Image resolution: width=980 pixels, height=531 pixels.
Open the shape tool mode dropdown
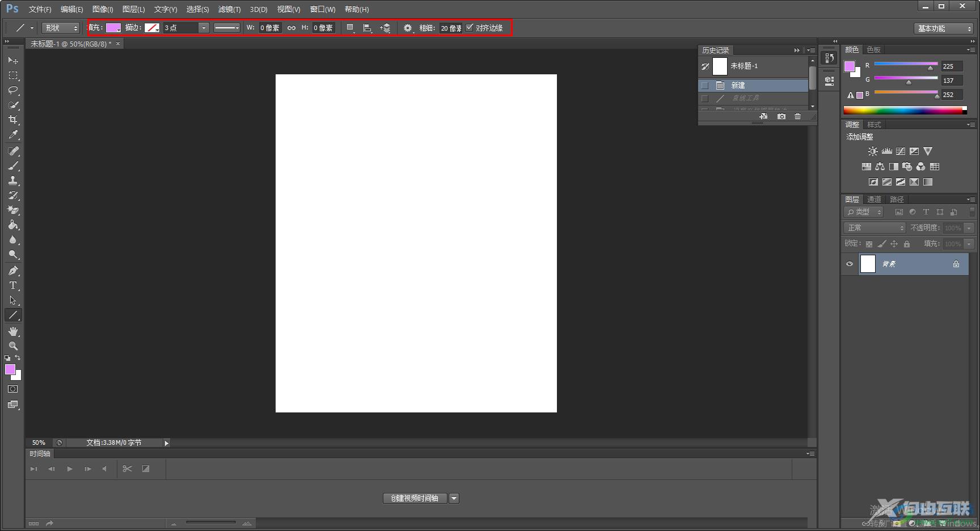pos(61,28)
